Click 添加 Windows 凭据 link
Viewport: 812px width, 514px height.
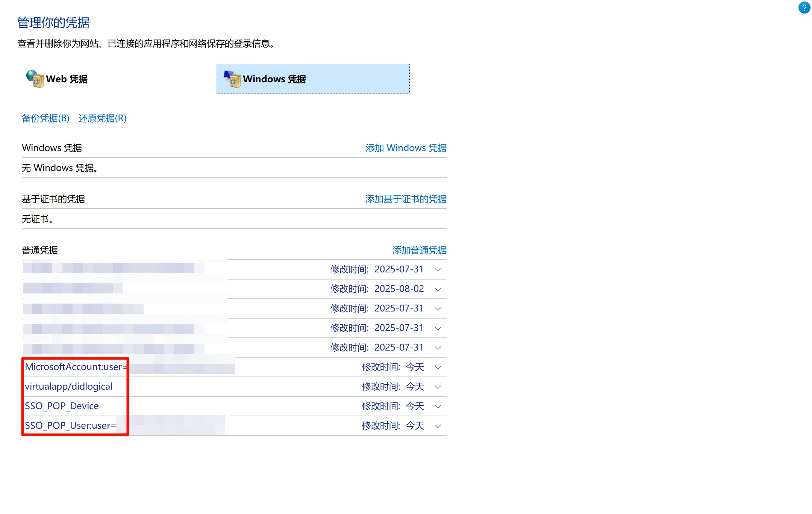(406, 148)
